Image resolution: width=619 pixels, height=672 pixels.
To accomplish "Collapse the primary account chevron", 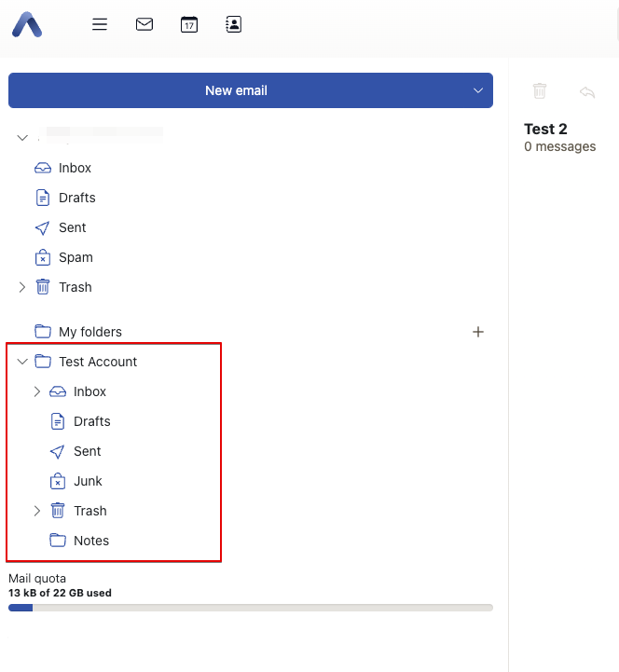I will [x=23, y=138].
